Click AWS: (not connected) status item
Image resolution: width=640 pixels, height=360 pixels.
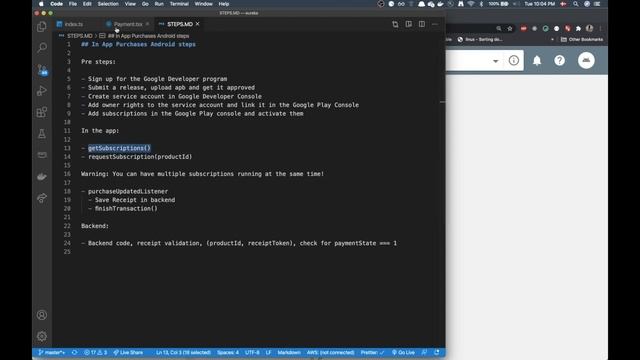click(330, 352)
